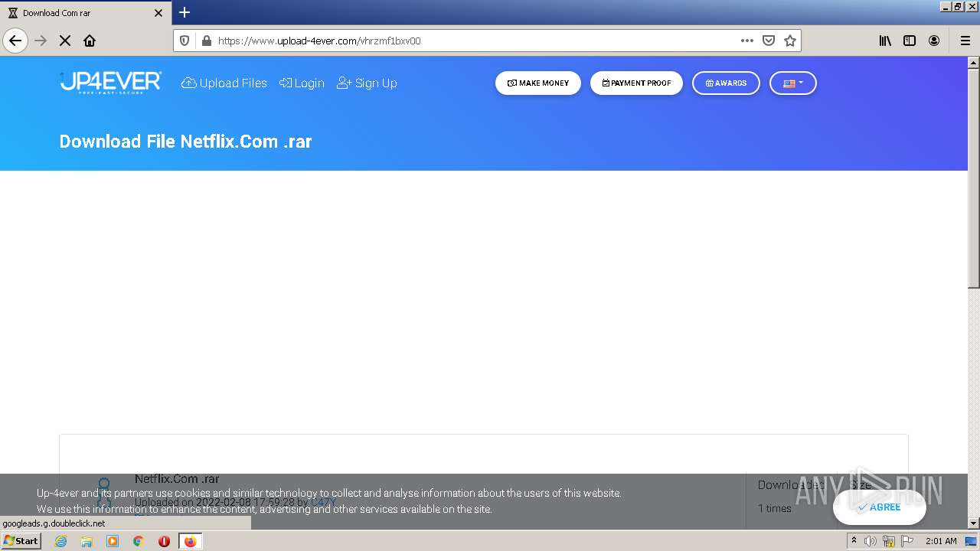Launch Opera from taskbar
The image size is (980, 551).
(164, 541)
